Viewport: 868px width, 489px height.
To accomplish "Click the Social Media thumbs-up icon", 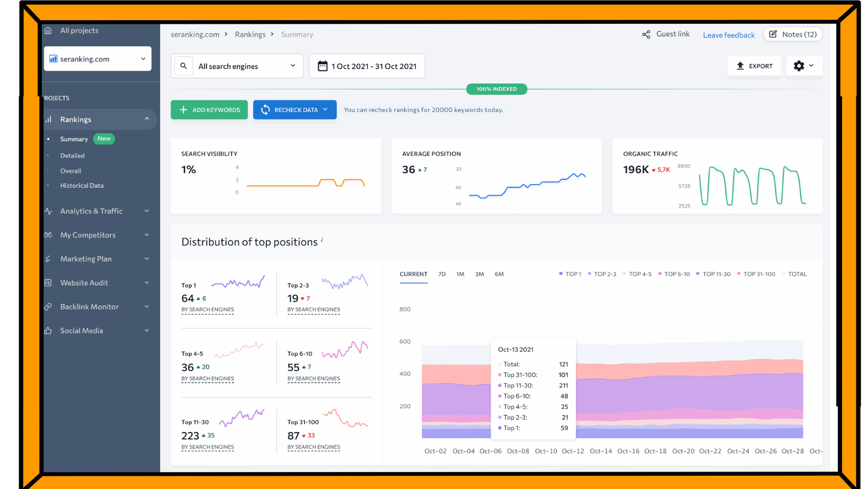I will pyautogui.click(x=48, y=331).
